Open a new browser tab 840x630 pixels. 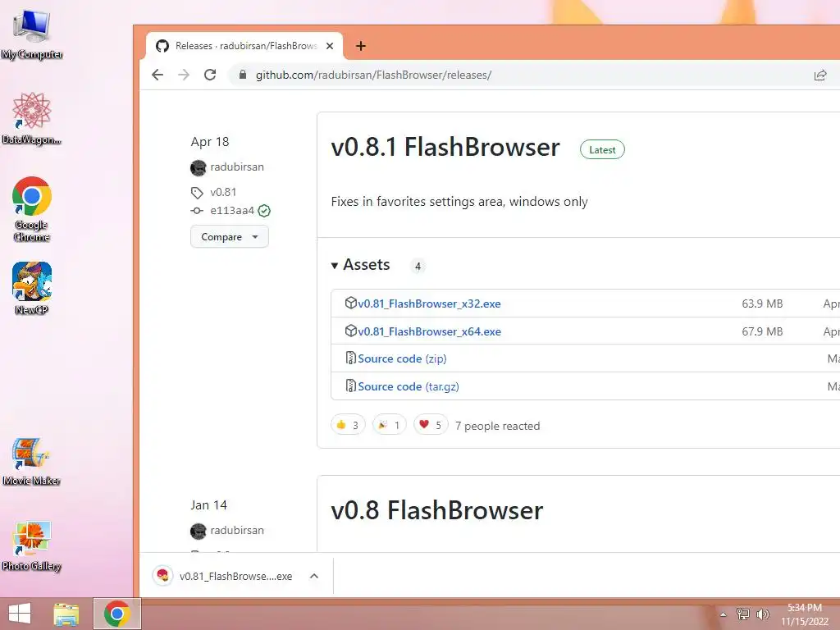tap(361, 46)
